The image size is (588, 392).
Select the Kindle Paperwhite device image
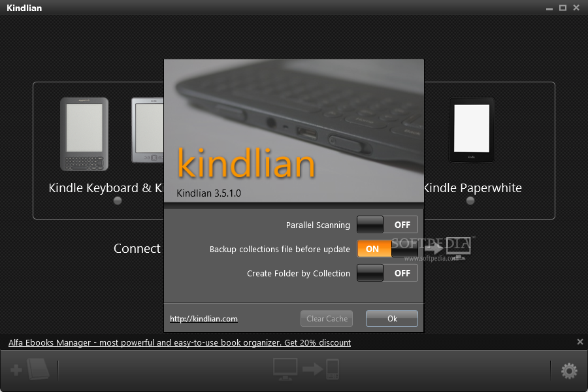pos(471,130)
